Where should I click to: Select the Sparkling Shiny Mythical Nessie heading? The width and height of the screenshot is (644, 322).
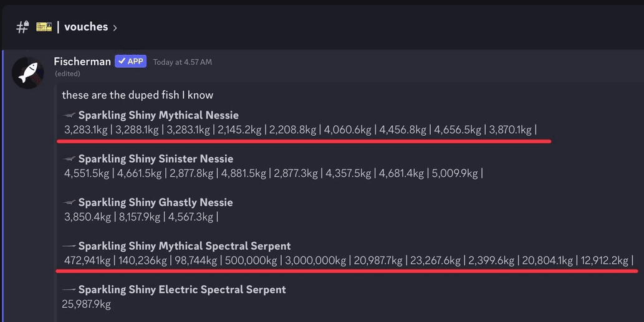click(x=158, y=115)
